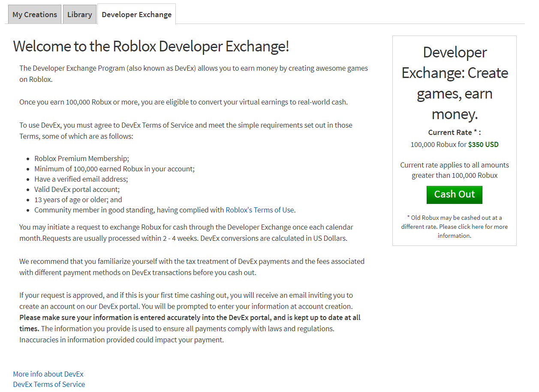539x392 pixels.
Task: Click the 'We recommend that you familiarize yourself' paragraph
Action: click(x=192, y=267)
